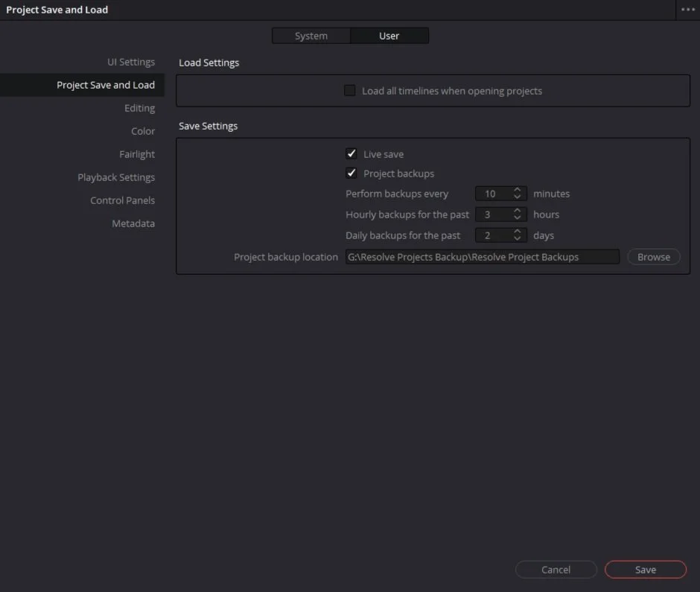Switch to the System settings tab

311,35
